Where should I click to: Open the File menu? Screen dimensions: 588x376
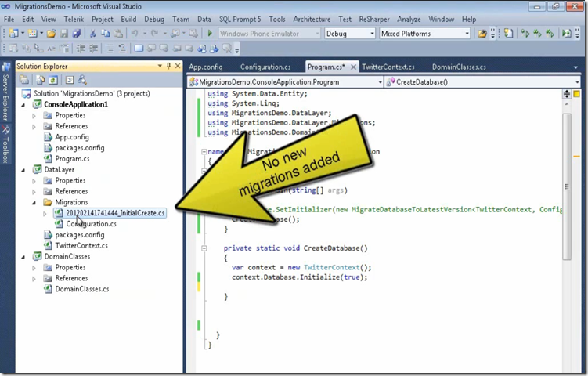(x=9, y=19)
